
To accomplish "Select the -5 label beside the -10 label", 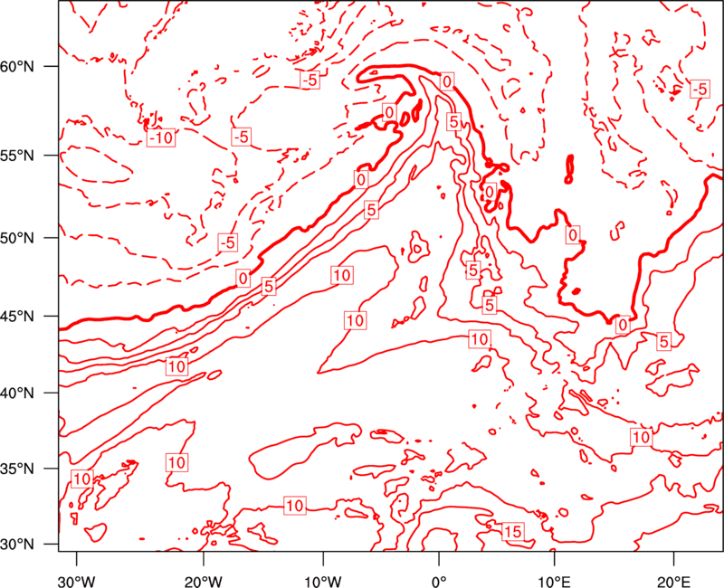I will click(x=241, y=137).
